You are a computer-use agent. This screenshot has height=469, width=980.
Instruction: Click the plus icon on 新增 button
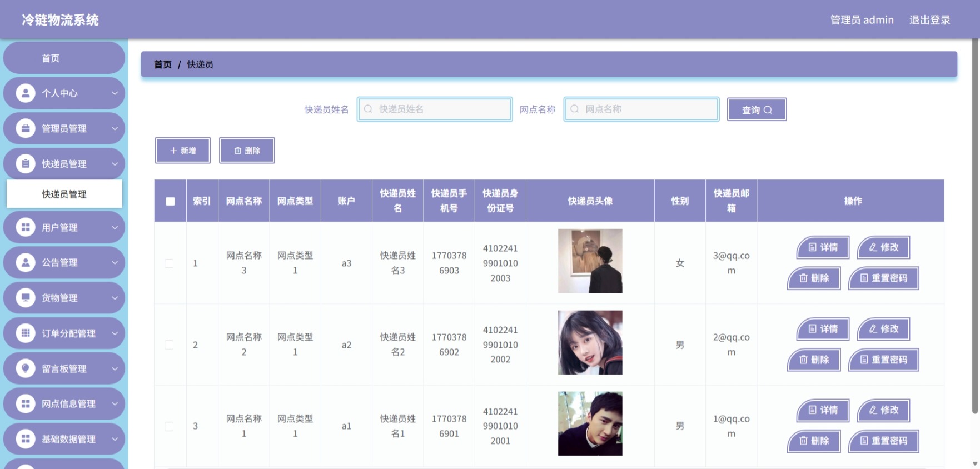173,151
